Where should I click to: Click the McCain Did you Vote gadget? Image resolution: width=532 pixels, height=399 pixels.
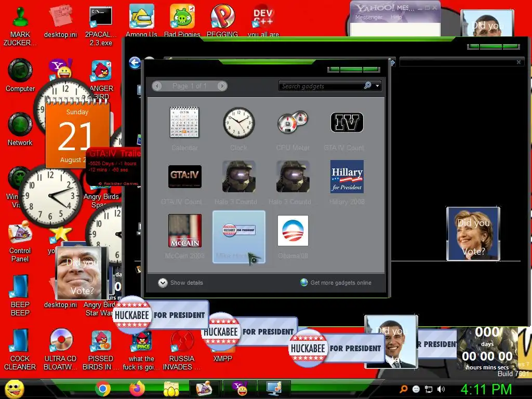point(81,273)
